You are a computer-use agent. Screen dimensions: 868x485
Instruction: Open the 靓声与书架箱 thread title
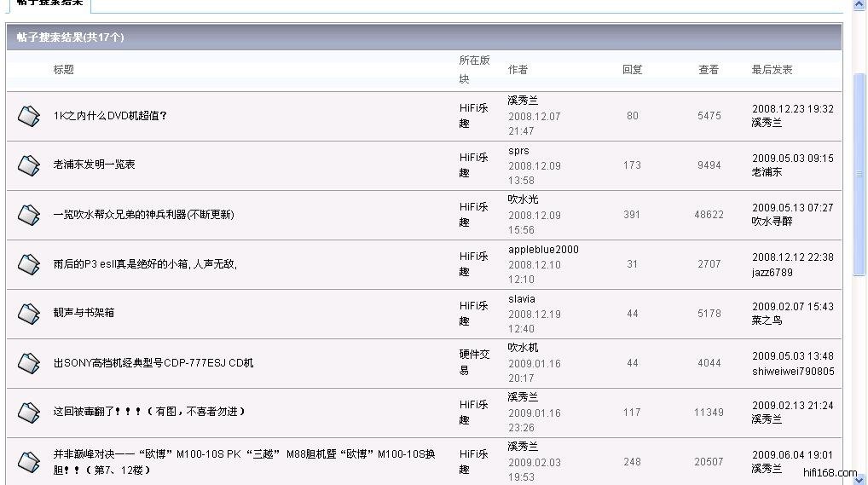84,313
